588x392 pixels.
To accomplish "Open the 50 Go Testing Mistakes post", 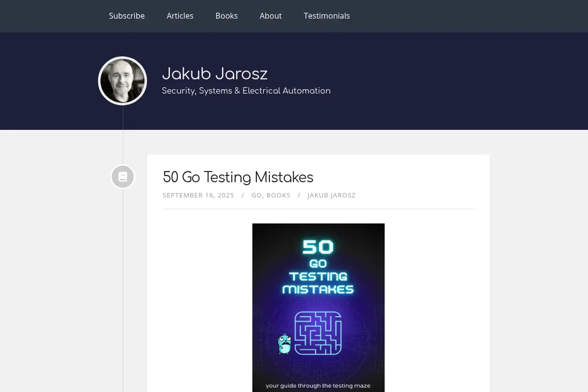I will (238, 177).
